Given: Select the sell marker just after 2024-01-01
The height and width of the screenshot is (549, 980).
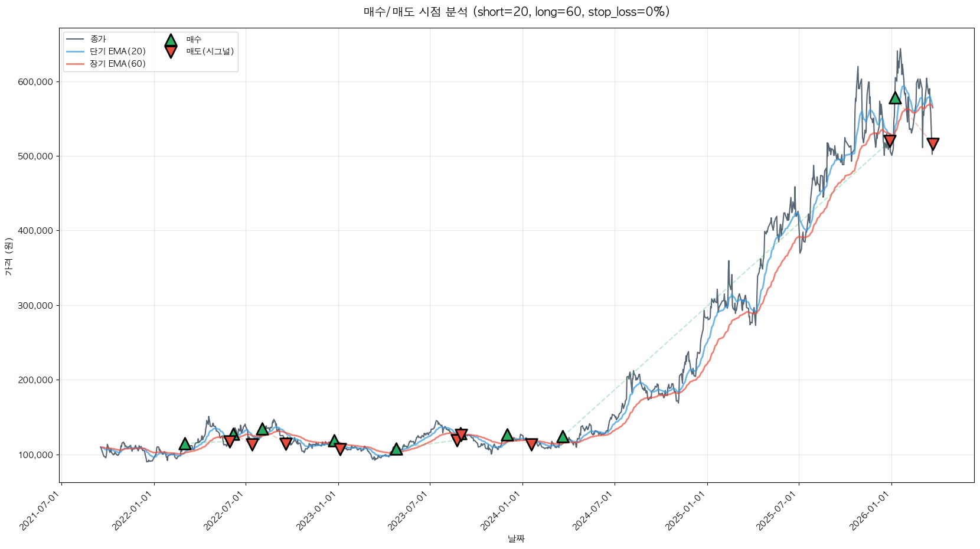Looking at the screenshot, I should tap(531, 444).
